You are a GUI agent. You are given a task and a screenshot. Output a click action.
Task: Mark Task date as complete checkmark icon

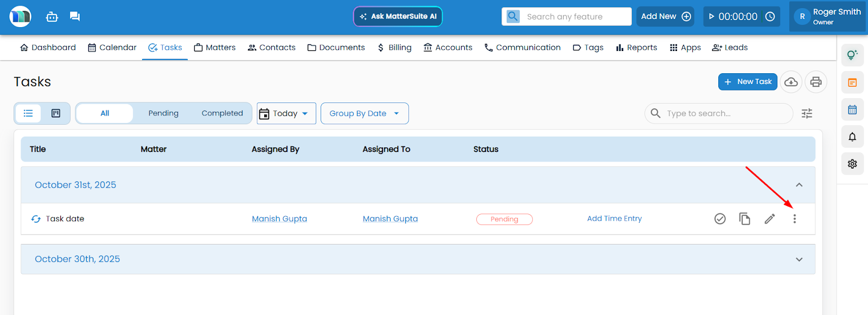pyautogui.click(x=720, y=218)
